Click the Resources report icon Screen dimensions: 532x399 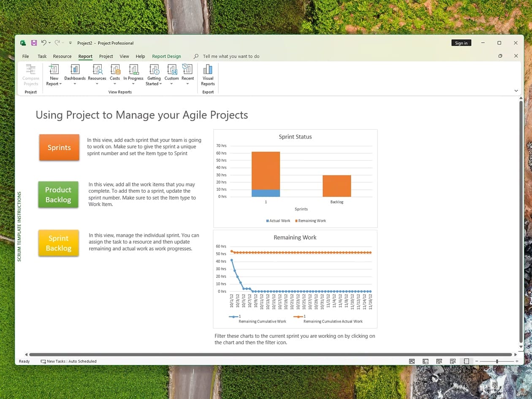(97, 70)
